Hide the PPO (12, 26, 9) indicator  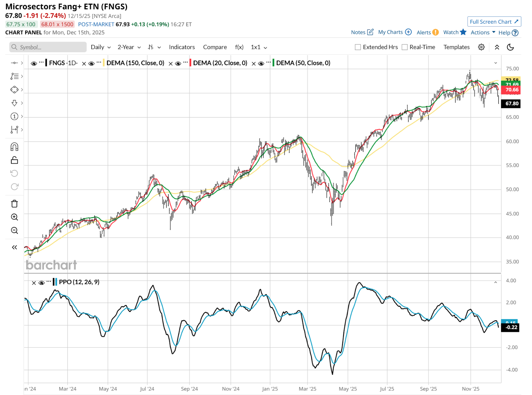42,283
